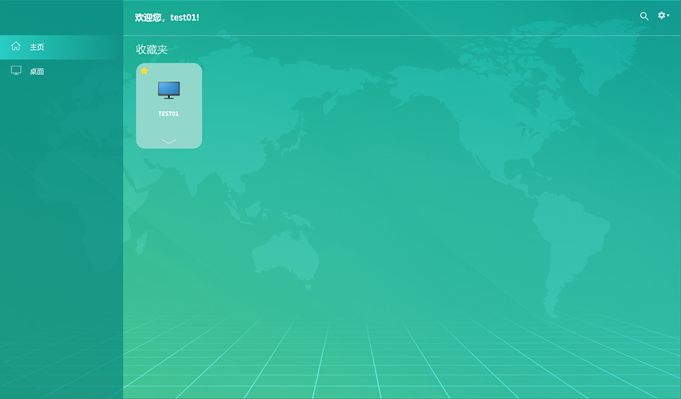Click the monitor icon beside 桌面
The image size is (681, 399).
[x=16, y=70]
